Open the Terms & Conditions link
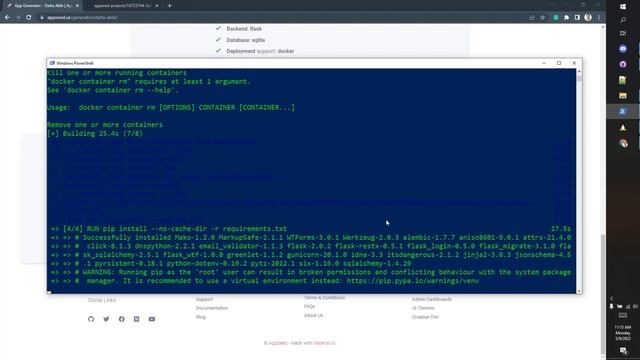The image size is (640, 360). click(x=324, y=298)
